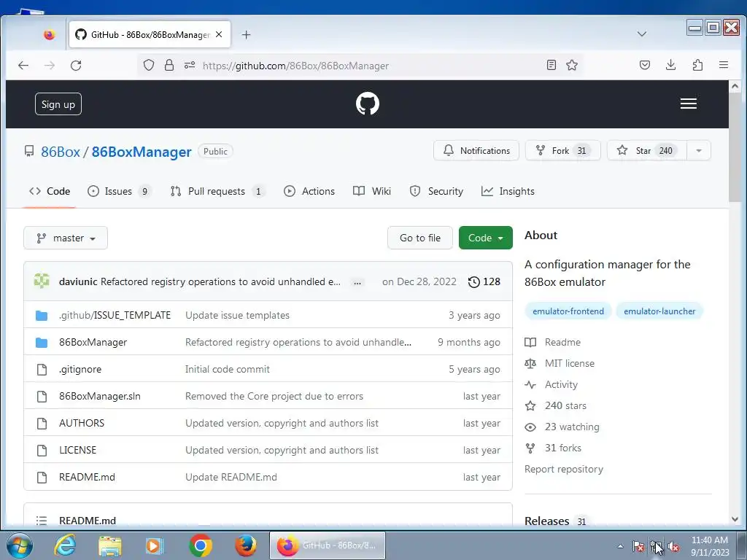This screenshot has width=747, height=560.
Task: Open the 86Box owner link
Action: [61, 152]
